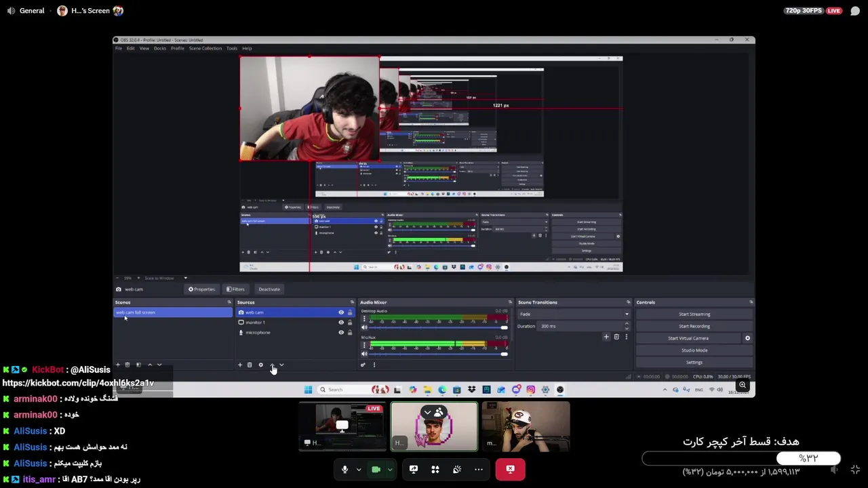Screen dimensions: 868x488
Task: Open Edit menu in OBS
Action: pyautogui.click(x=130, y=48)
